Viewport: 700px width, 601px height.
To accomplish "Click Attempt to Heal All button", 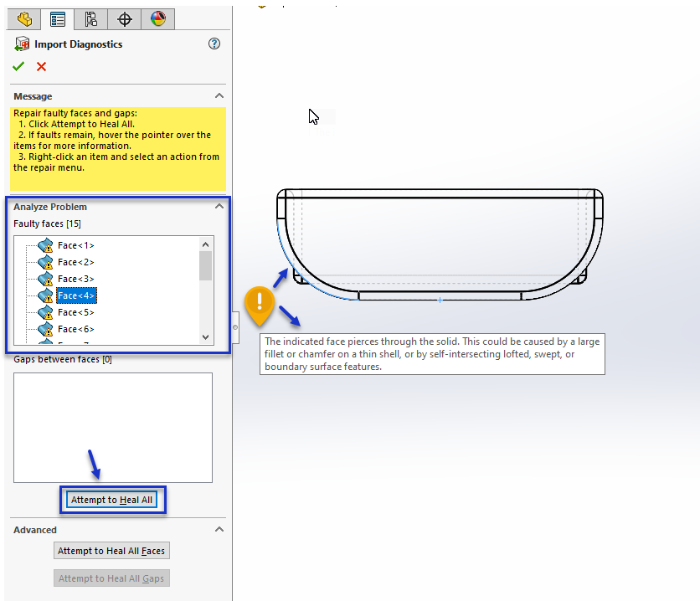I will click(x=112, y=501).
